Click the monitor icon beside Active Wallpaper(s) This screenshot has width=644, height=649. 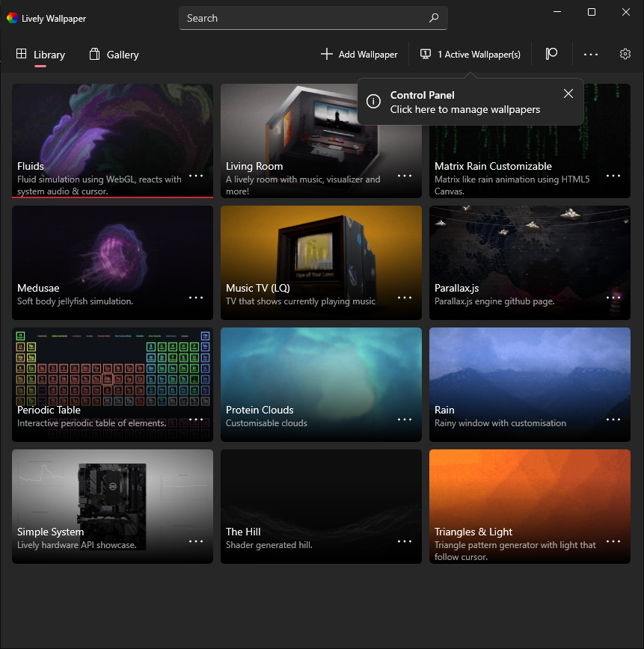point(426,54)
